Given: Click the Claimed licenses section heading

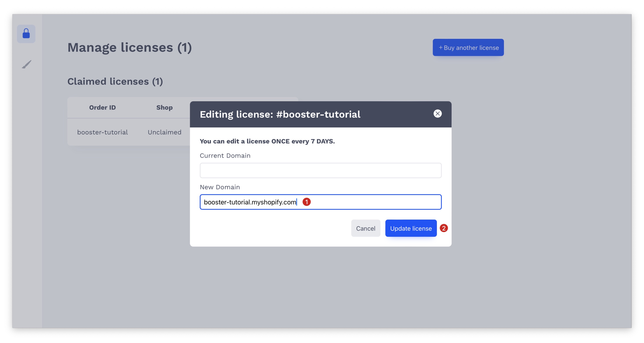Looking at the screenshot, I should pos(115,82).
